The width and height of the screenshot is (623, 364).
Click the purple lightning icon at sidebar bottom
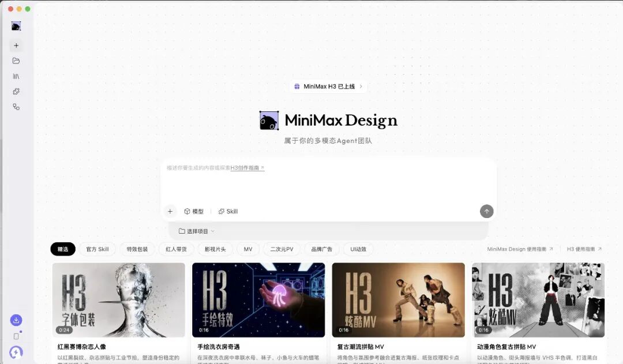16,352
